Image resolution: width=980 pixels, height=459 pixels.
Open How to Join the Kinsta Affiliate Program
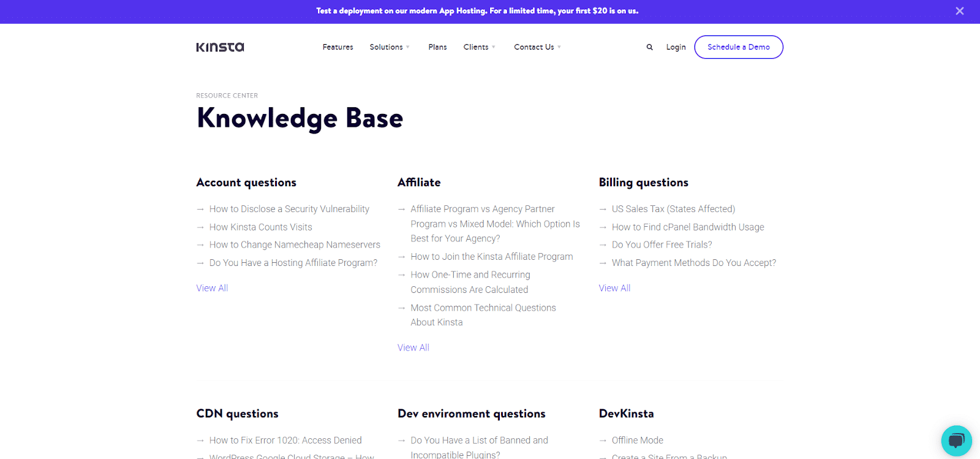click(491, 257)
